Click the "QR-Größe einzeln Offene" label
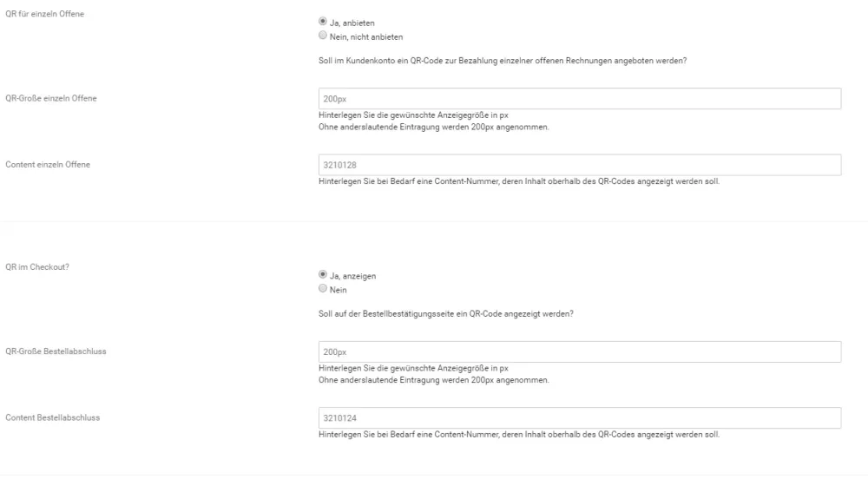The height and width of the screenshot is (479, 868). pos(51,98)
